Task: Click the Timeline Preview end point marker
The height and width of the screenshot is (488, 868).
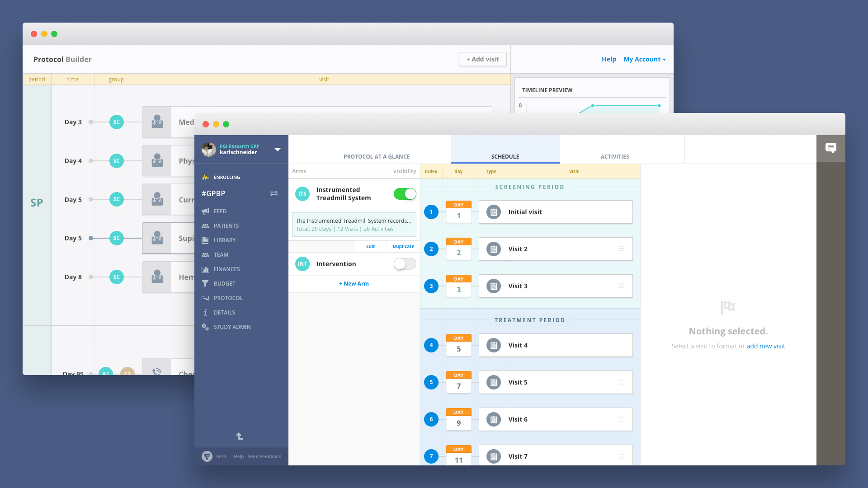Action: 659,106
